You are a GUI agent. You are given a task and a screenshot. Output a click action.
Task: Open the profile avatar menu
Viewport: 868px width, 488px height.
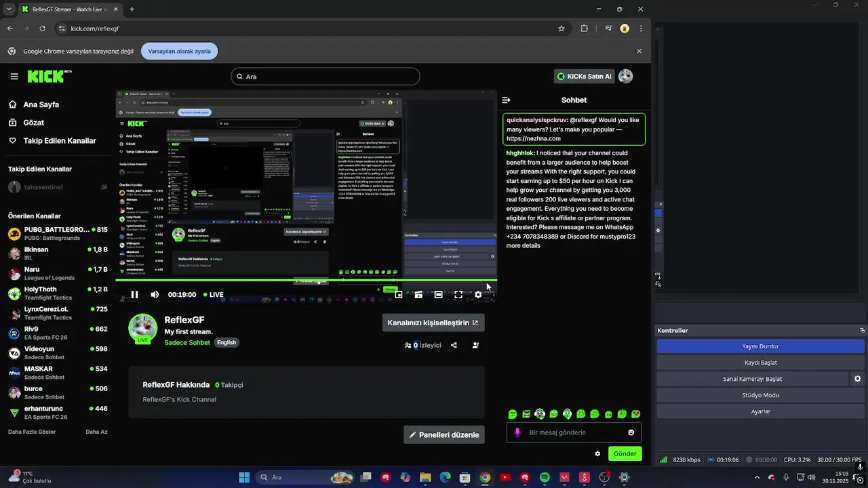tap(625, 77)
